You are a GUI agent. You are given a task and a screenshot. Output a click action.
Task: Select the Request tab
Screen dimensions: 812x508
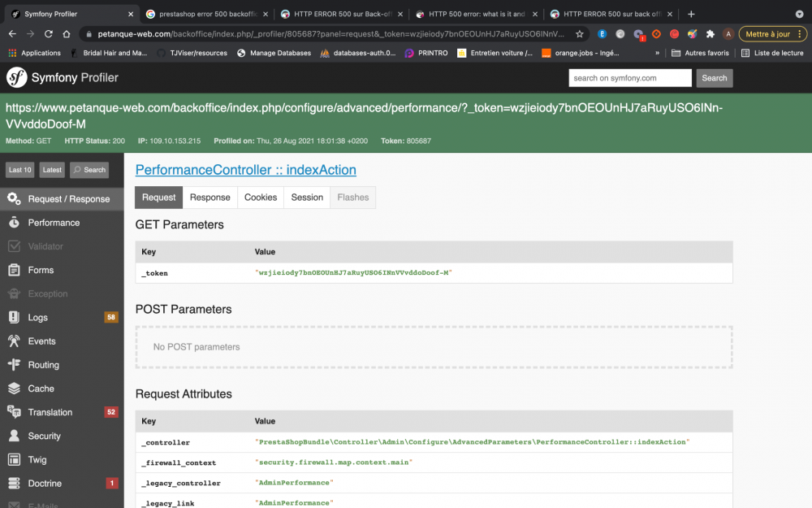[158, 198]
